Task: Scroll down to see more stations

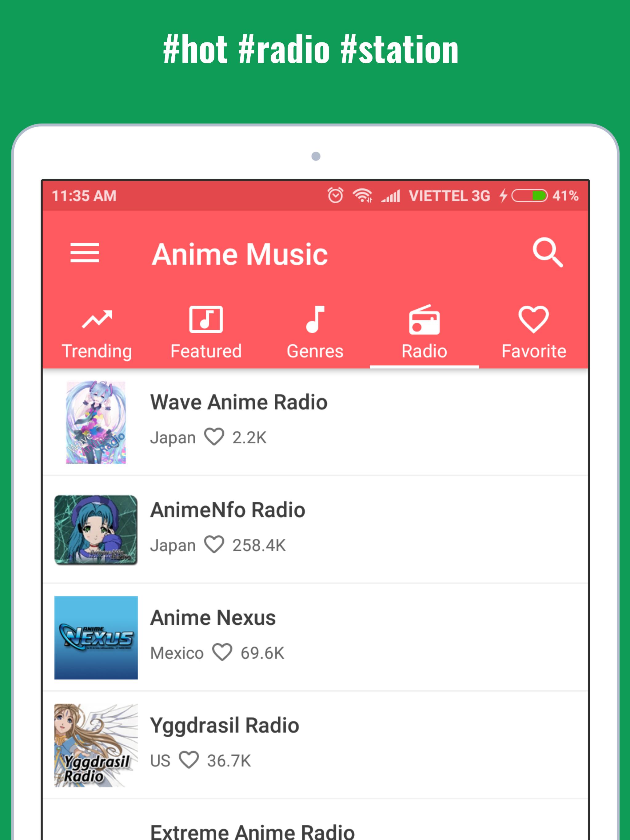Action: pyautogui.click(x=315, y=595)
